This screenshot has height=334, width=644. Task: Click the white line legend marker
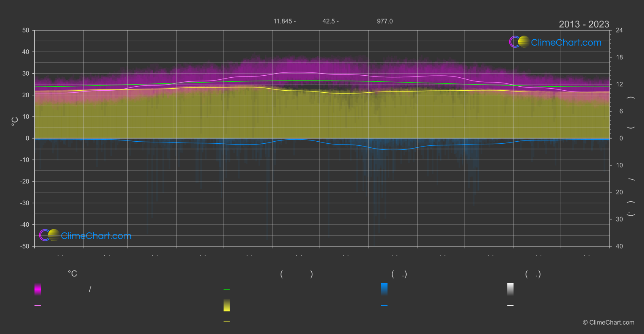tap(510, 306)
